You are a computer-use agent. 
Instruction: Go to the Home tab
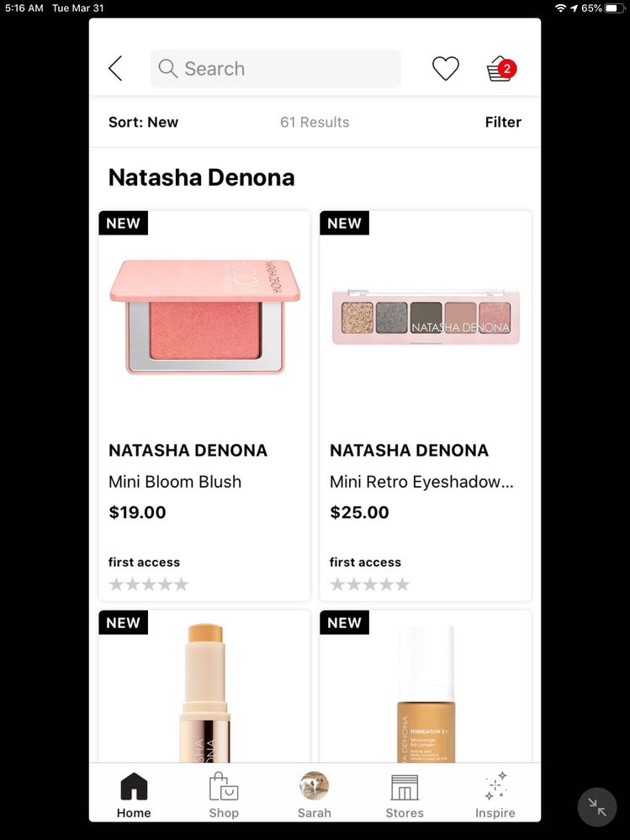[x=134, y=795]
